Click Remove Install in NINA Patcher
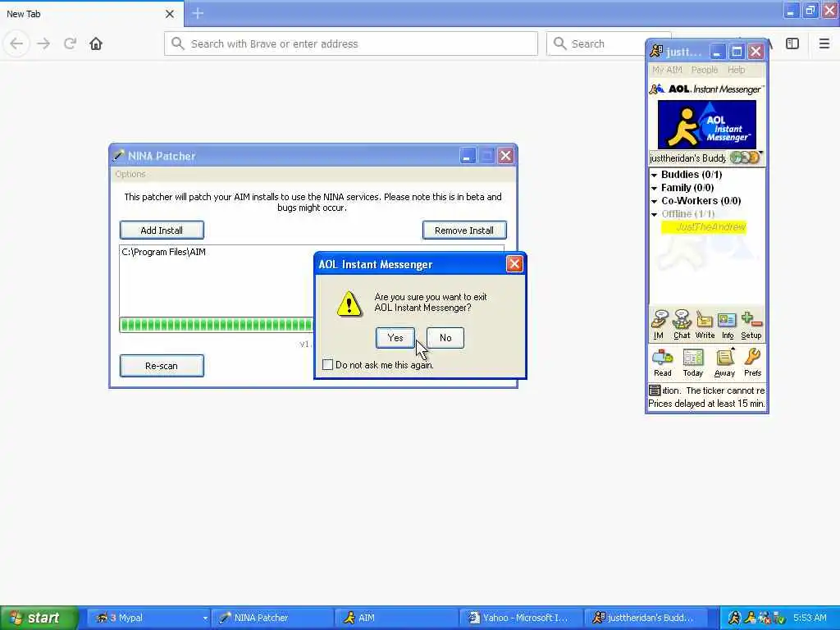Image resolution: width=840 pixels, height=630 pixels. pos(464,231)
